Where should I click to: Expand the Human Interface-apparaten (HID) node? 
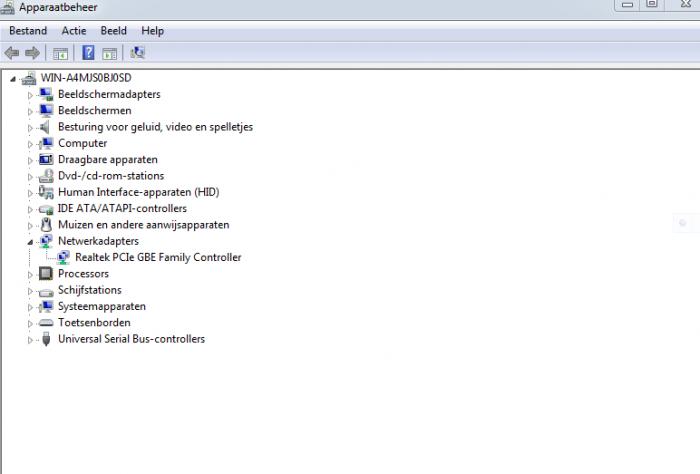30,193
